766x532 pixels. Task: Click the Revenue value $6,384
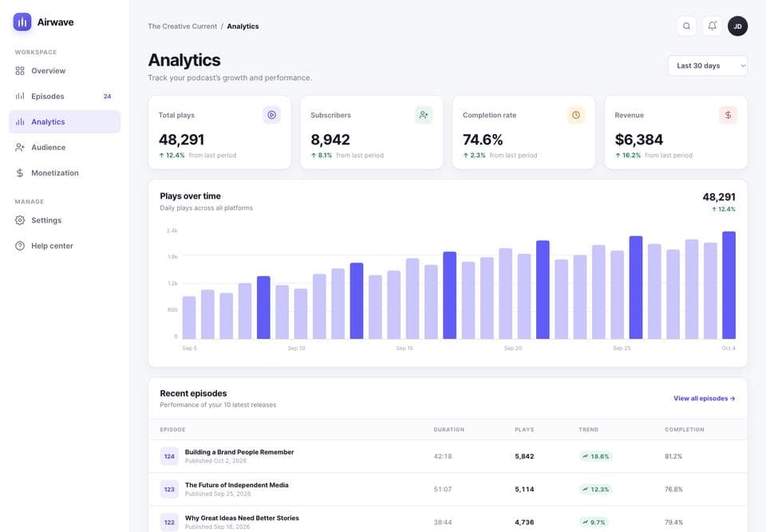[639, 140]
